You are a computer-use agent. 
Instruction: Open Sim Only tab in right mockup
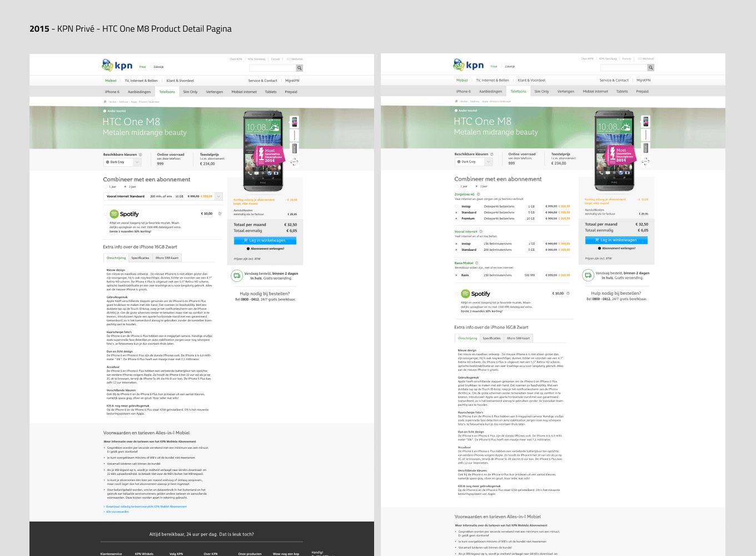(541, 91)
